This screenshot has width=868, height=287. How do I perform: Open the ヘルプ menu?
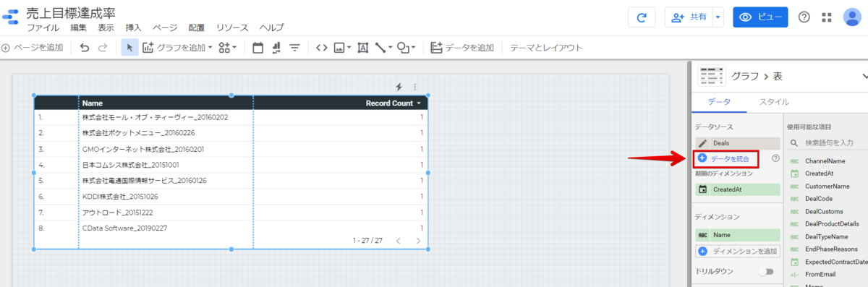click(271, 28)
